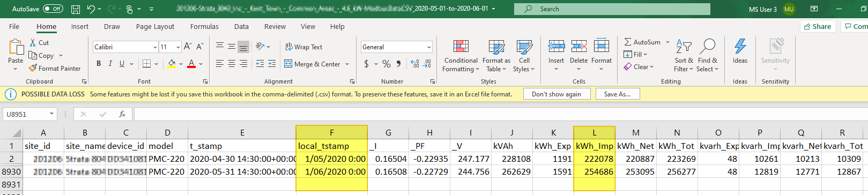Switch to the Formulas tab
Screen dimensions: 868x195
[204, 26]
